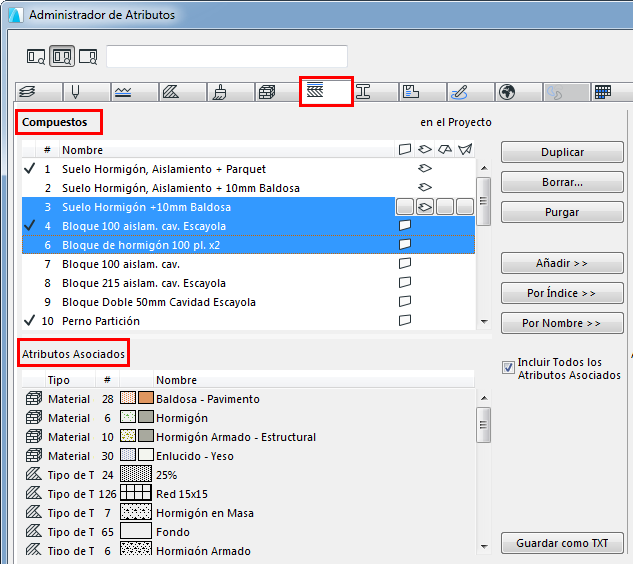
Task: Open the Building Materials tab
Action: tap(279, 92)
